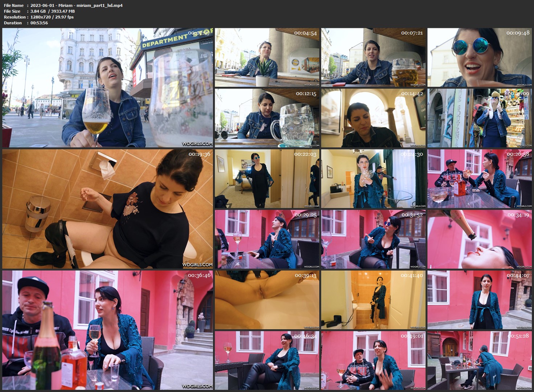Select the 00:07:21 thumbnail

(373, 57)
